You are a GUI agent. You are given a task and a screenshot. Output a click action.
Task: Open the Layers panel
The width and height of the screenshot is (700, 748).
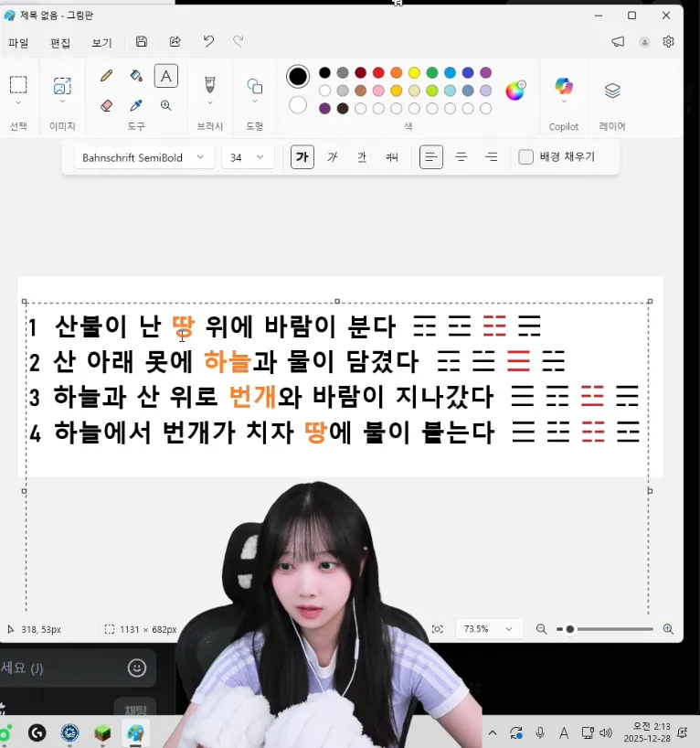click(x=612, y=90)
